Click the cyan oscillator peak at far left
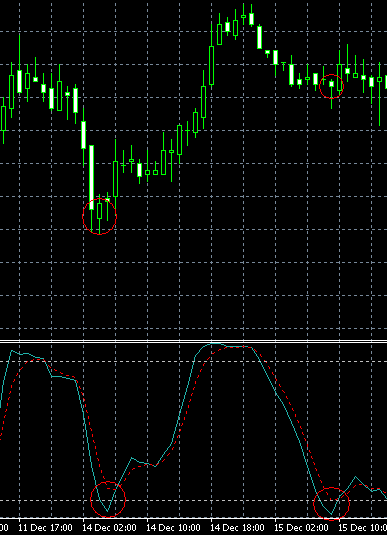This screenshot has height=535, width=387. pos(12,350)
